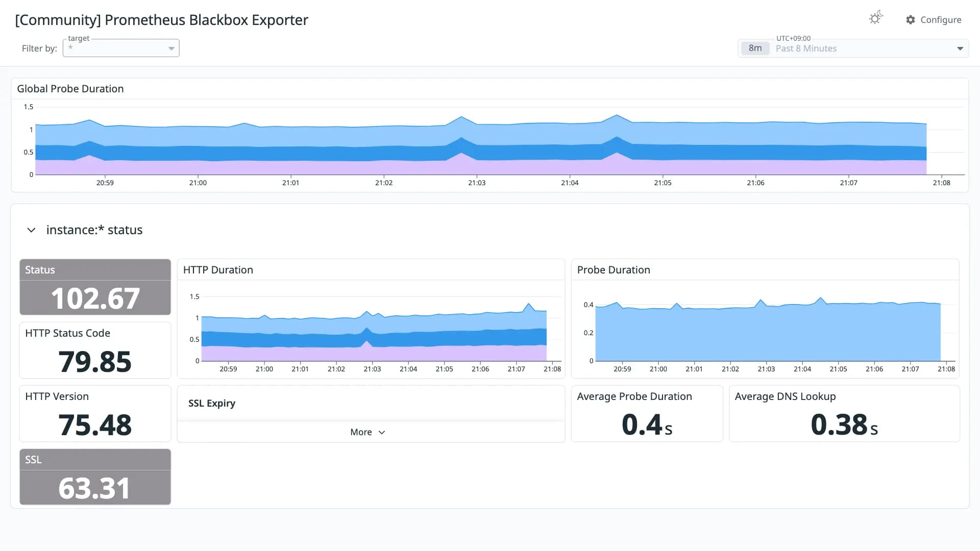Click the 21:08 label on Global Probe Duration
This screenshot has width=980, height=551.
click(942, 183)
